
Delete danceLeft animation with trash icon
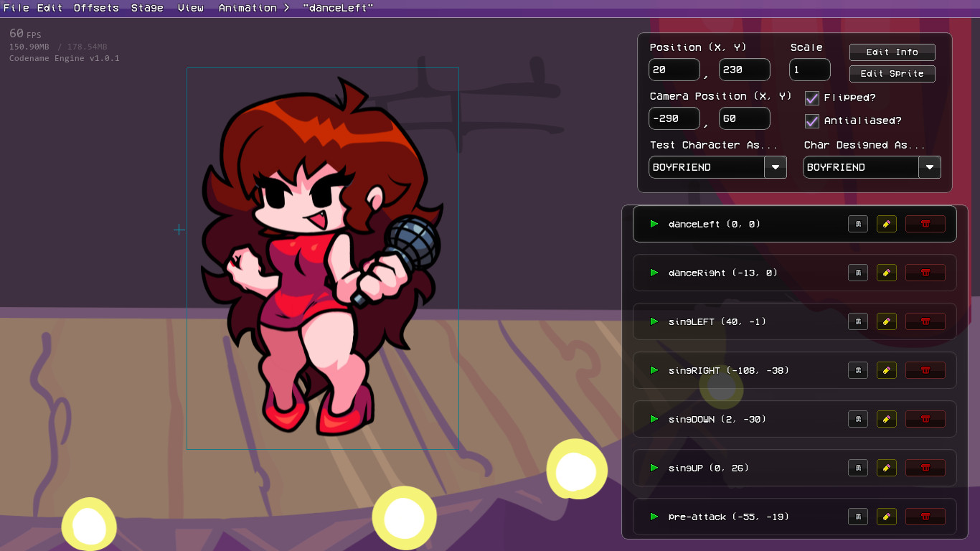(925, 224)
